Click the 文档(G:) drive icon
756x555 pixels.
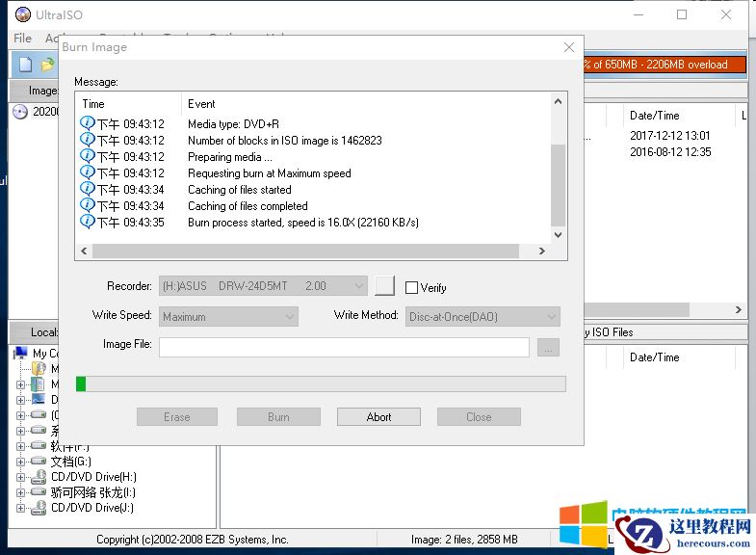(x=39, y=462)
